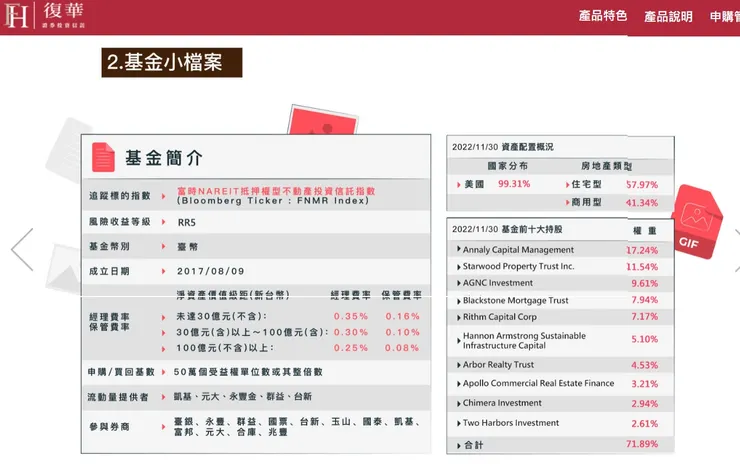The height and width of the screenshot is (466, 740).
Task: Select the Apollo Commercial Real Estate Finance row
Action: (560, 383)
